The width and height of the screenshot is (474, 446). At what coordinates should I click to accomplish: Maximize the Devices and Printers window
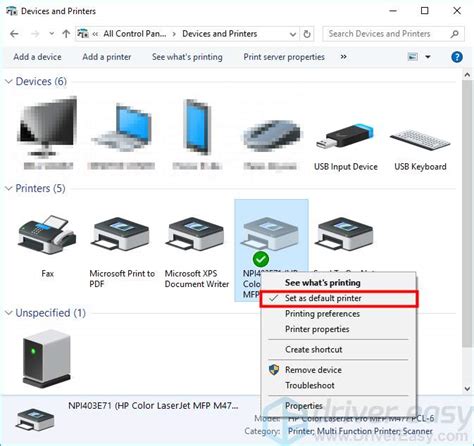425,11
